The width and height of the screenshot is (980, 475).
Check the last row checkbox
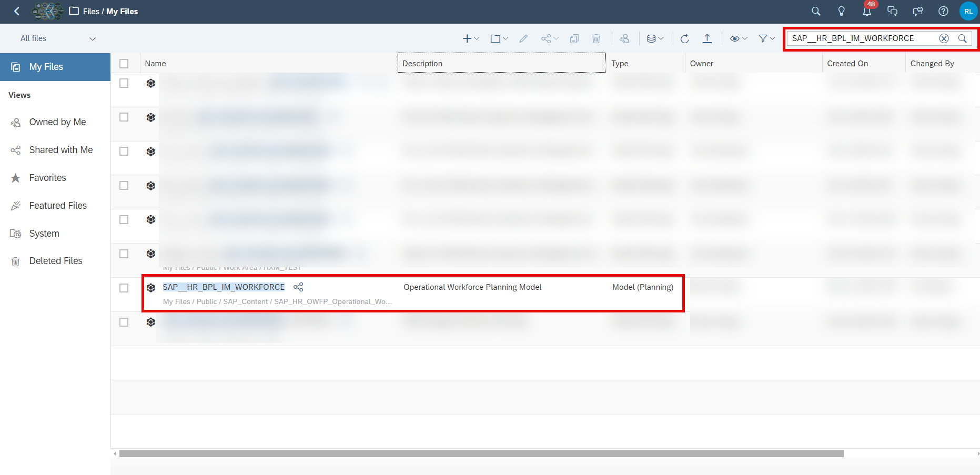click(x=124, y=322)
